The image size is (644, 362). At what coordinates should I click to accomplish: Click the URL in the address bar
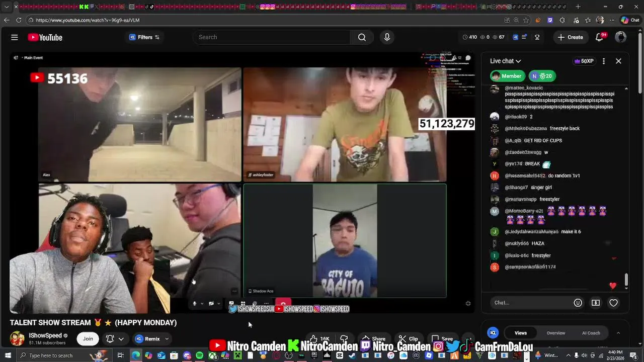pos(88,20)
